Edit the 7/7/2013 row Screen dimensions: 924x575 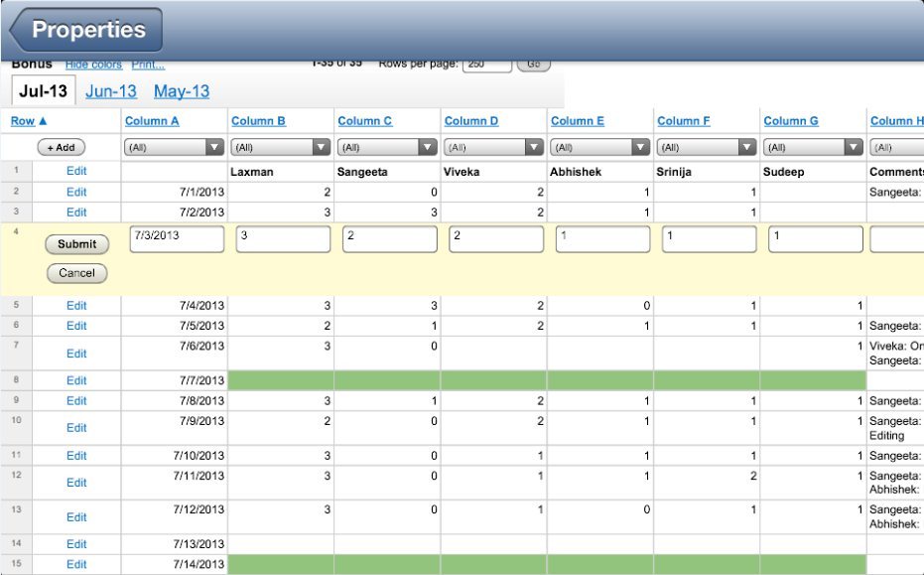76,380
